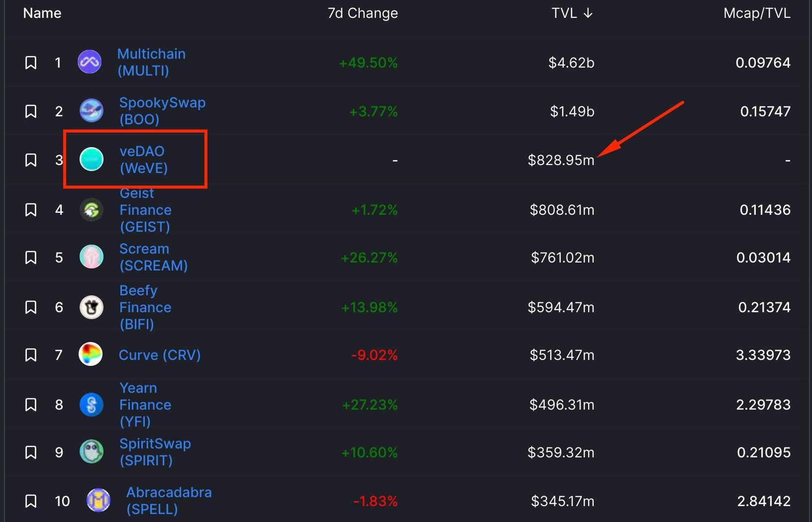The width and height of the screenshot is (812, 522).
Task: Click the Name column header
Action: click(42, 13)
